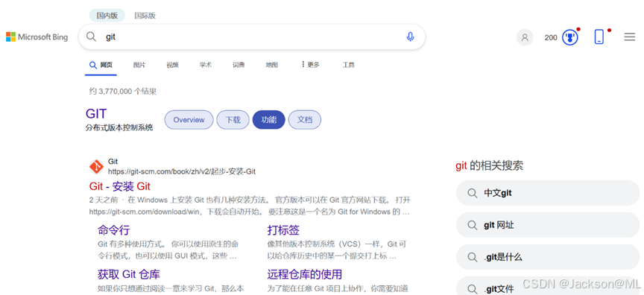Search related term git 网址
This screenshot has width=644, height=295.
(x=548, y=225)
